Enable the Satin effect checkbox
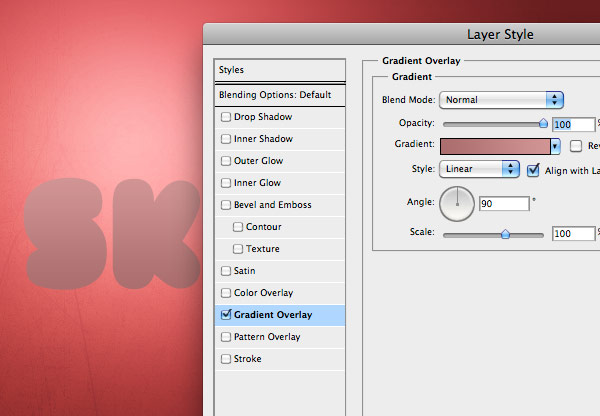This screenshot has width=600, height=416. 226,271
